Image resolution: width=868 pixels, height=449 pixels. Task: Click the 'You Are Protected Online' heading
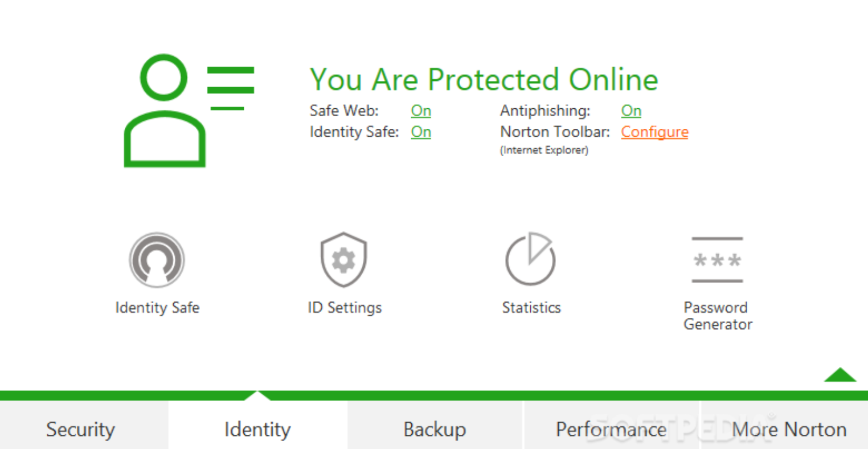(x=484, y=79)
